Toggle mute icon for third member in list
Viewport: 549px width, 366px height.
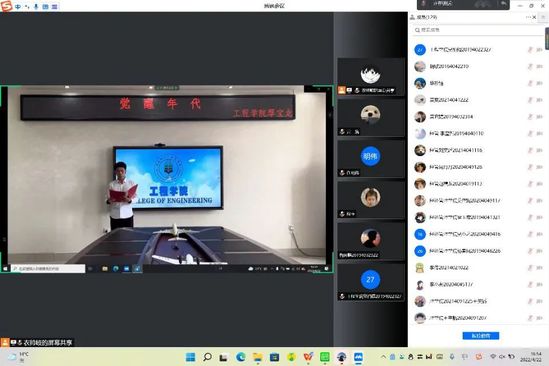coord(530,83)
